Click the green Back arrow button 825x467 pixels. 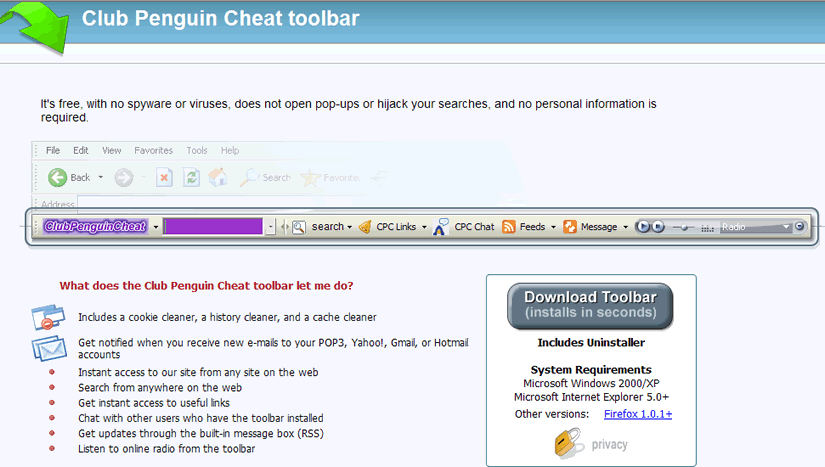[x=58, y=178]
